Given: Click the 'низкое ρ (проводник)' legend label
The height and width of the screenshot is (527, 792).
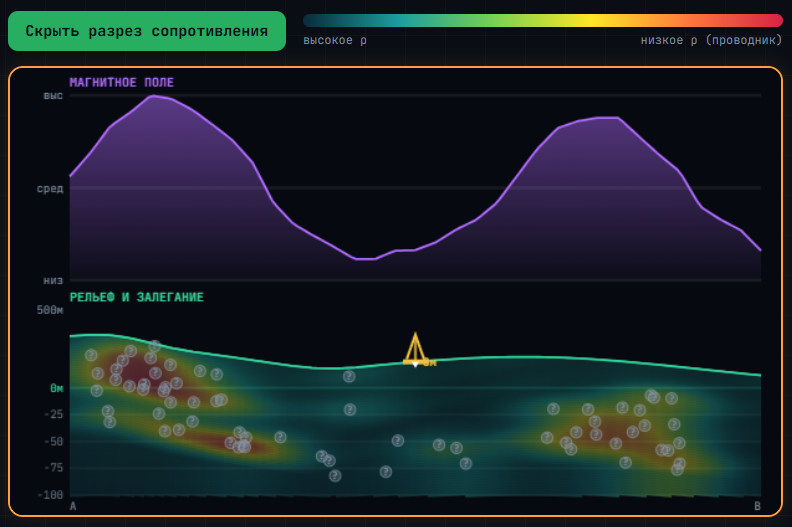Looking at the screenshot, I should [x=711, y=40].
